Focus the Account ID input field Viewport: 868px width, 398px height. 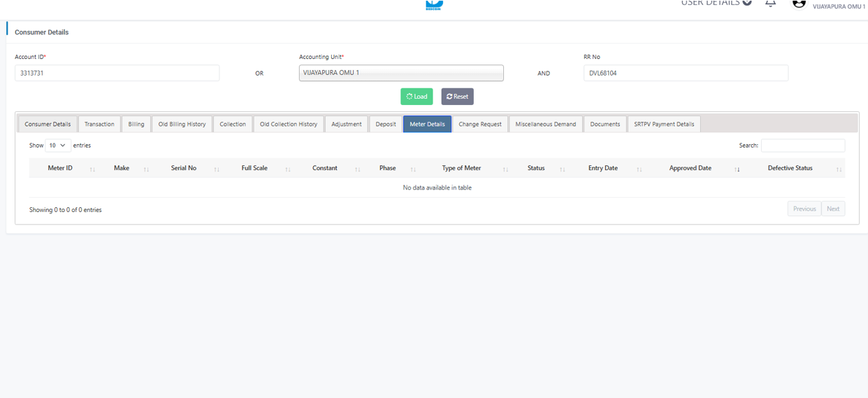click(117, 73)
